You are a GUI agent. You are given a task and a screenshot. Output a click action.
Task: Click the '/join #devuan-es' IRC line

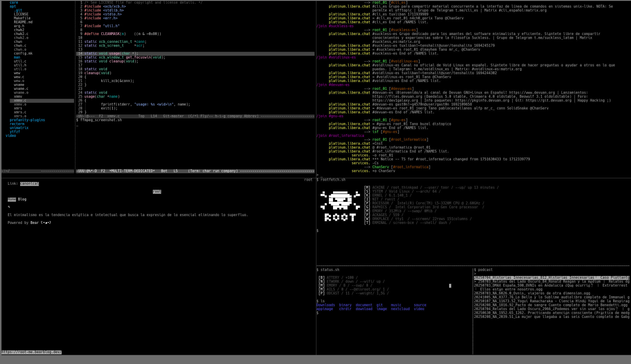(x=333, y=85)
